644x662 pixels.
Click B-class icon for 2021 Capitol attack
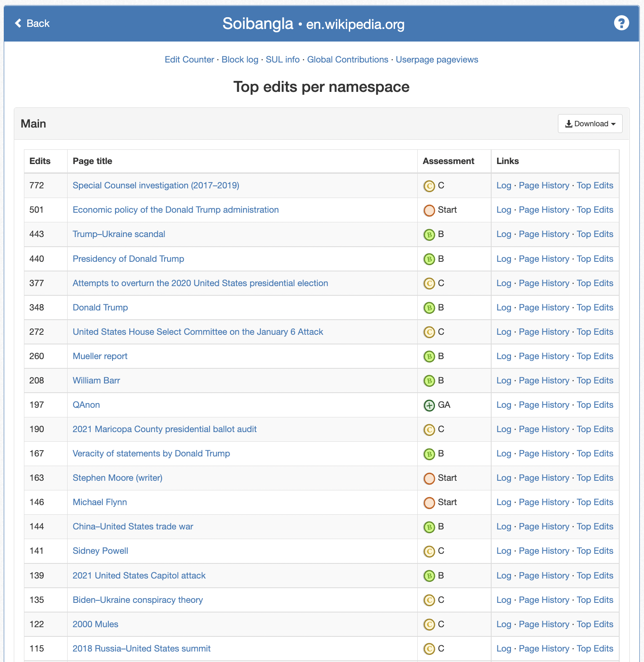click(x=429, y=576)
